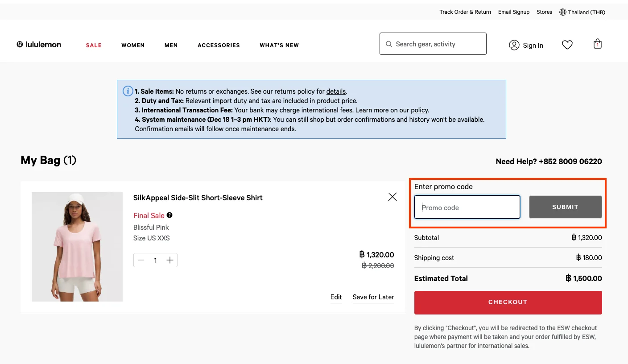The image size is (628, 364).
Task: Open the Sign In account icon
Action: tap(514, 45)
